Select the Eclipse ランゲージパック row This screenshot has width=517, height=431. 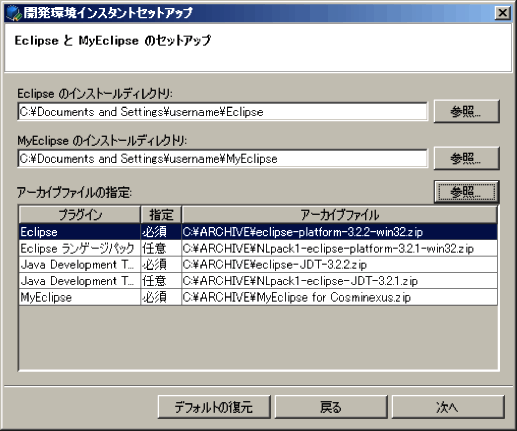[x=258, y=248]
